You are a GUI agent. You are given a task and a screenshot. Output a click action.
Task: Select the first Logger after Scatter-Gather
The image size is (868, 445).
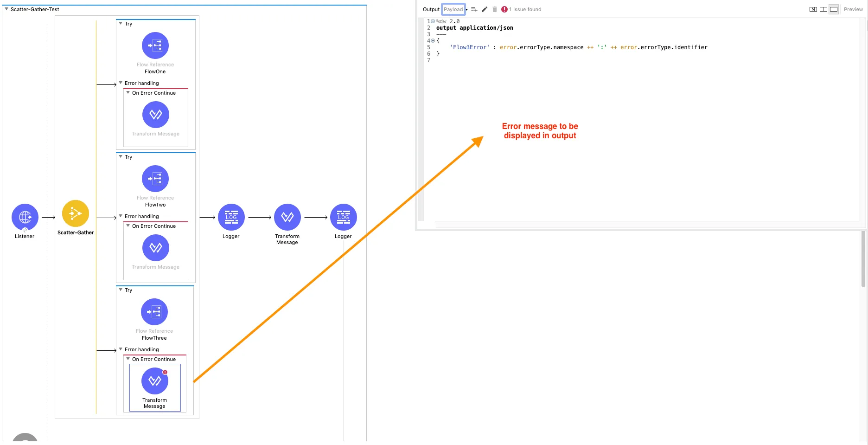(x=231, y=217)
